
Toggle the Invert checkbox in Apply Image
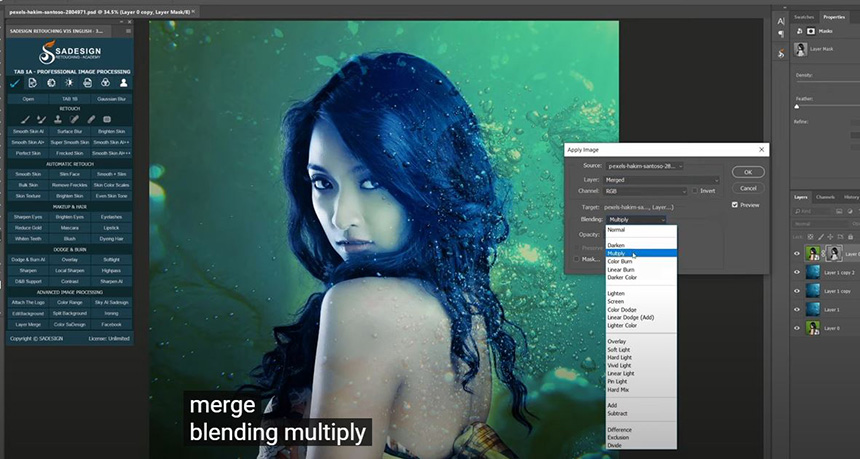pyautogui.click(x=696, y=190)
